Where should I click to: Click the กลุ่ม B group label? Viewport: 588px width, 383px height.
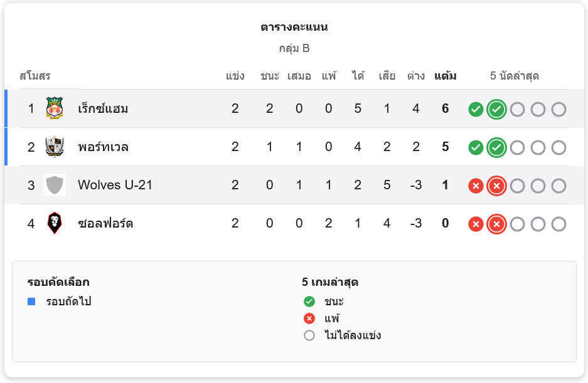pyautogui.click(x=294, y=48)
